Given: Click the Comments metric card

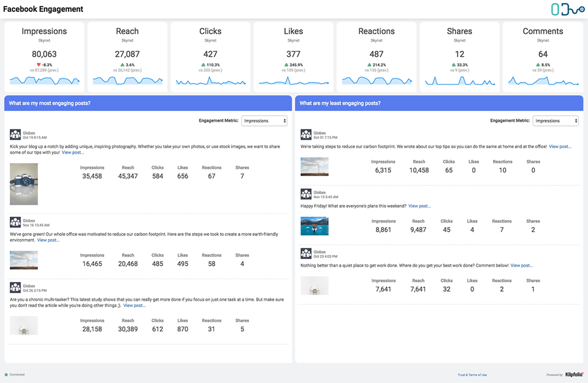Looking at the screenshot, I should (543, 57).
